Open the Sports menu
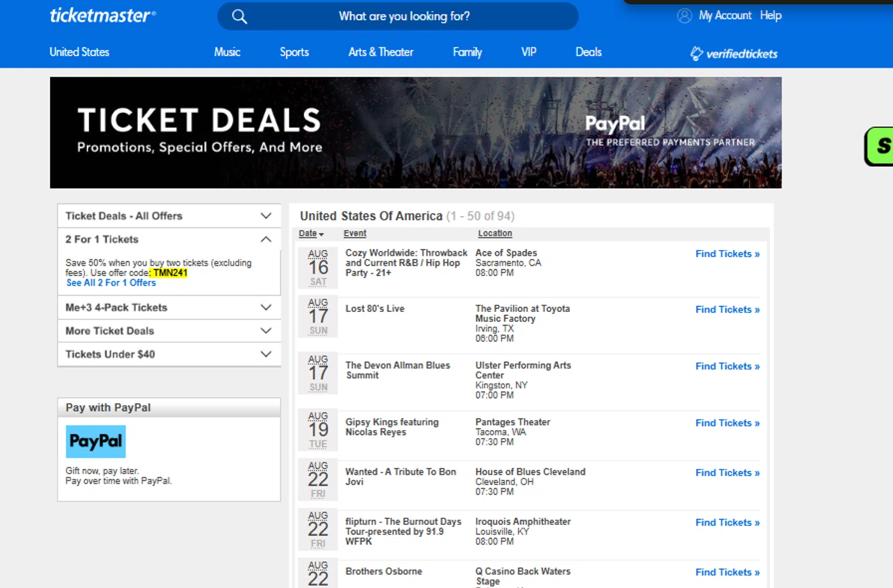The image size is (893, 588). click(x=294, y=52)
